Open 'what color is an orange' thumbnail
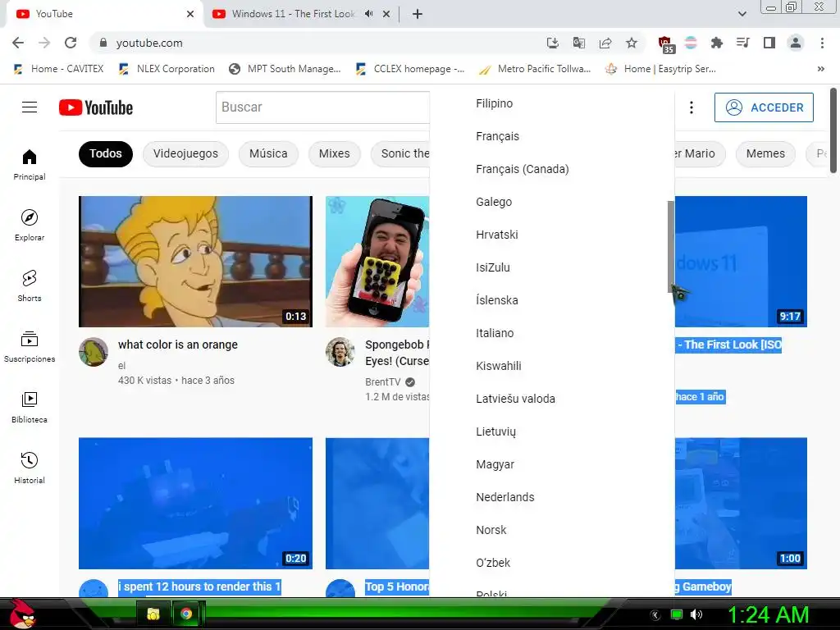The image size is (840, 630). click(x=195, y=262)
